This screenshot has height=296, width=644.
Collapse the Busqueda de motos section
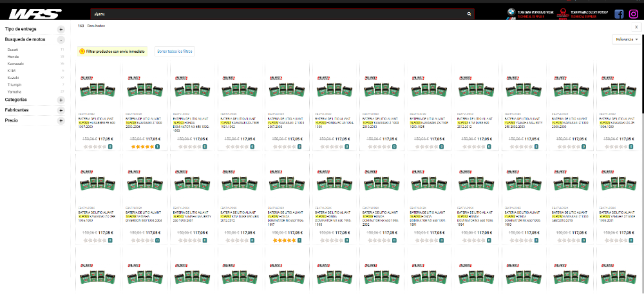(61, 39)
